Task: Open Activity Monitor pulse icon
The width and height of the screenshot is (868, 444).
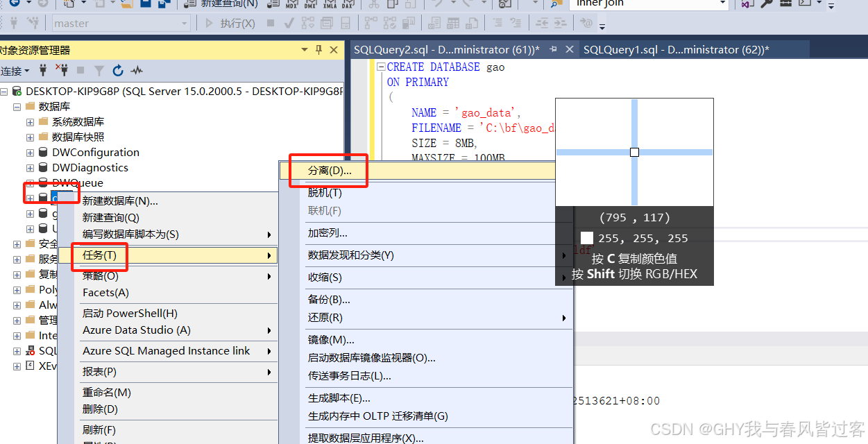Action: 137,70
